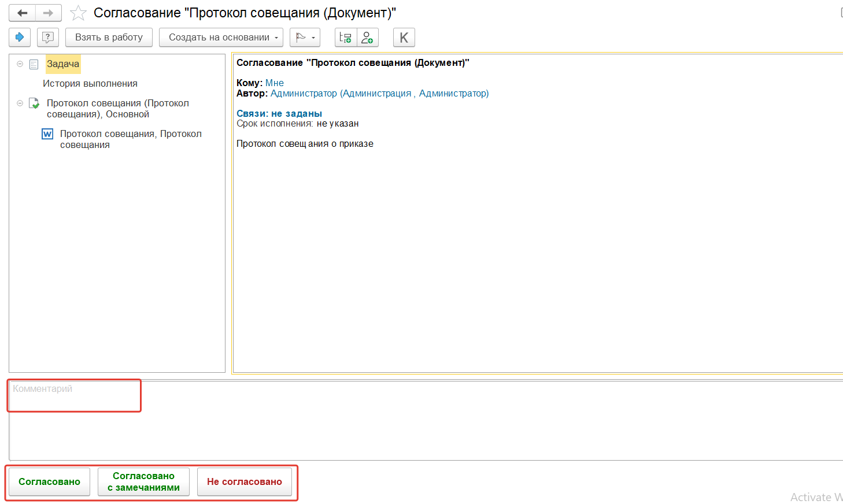Open the Word file Протокол совещания
This screenshot has height=504, width=843.
tap(131, 139)
